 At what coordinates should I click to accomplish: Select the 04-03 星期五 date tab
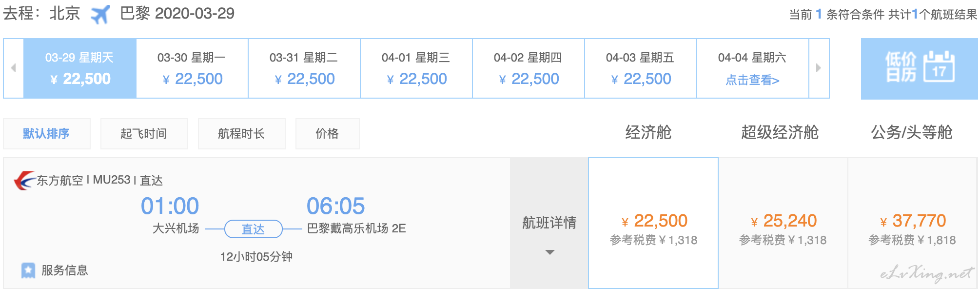tap(641, 68)
